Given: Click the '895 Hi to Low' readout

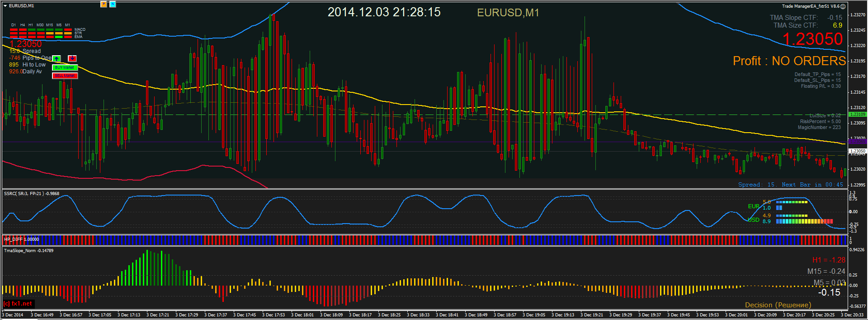Looking at the screenshot, I should pos(27,65).
